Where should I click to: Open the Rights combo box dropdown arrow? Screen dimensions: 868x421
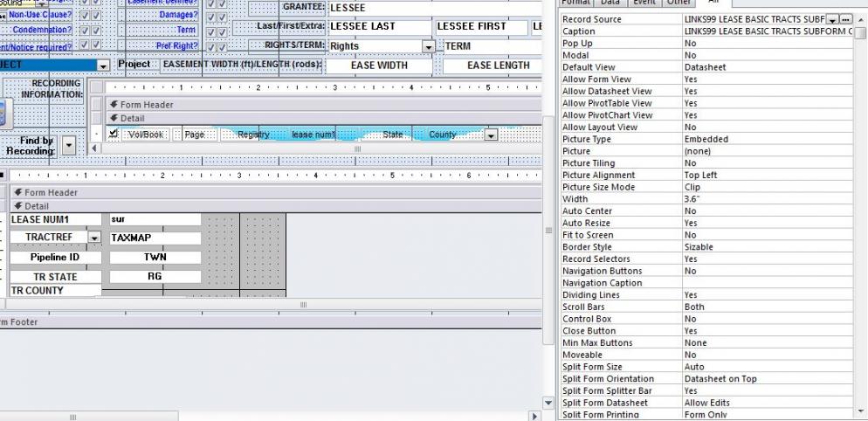[x=429, y=47]
